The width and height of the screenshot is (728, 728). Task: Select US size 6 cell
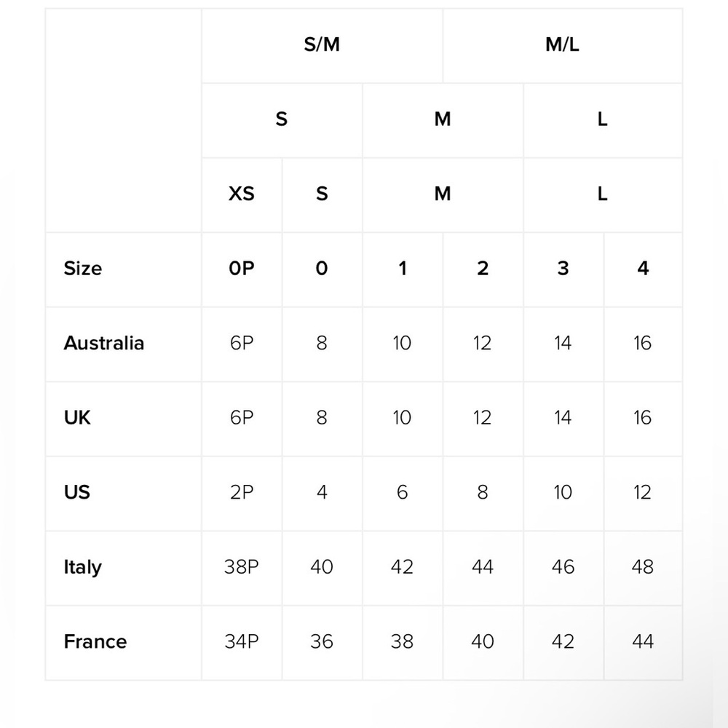pos(402,493)
